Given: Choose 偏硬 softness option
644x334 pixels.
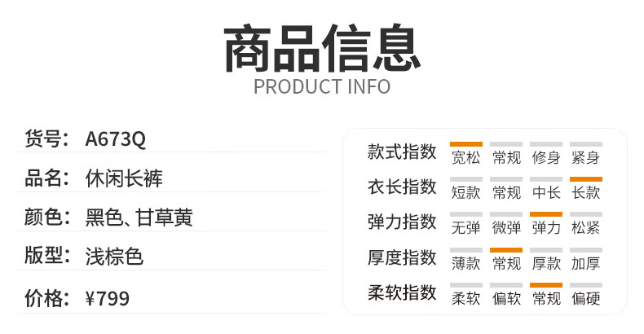Looking at the screenshot, I should 585,298.
